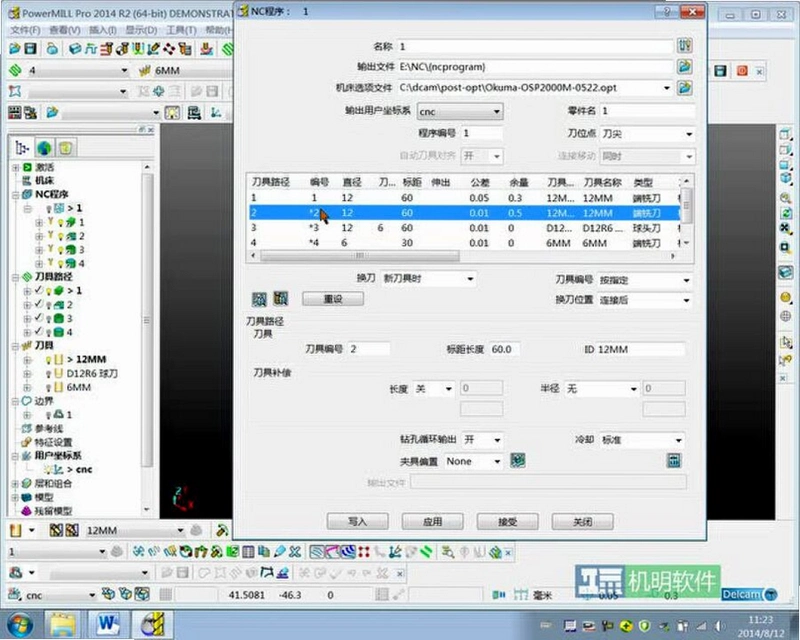Select toolpath row 3 with D12R6 tool
The image size is (800, 640).
click(x=464, y=228)
